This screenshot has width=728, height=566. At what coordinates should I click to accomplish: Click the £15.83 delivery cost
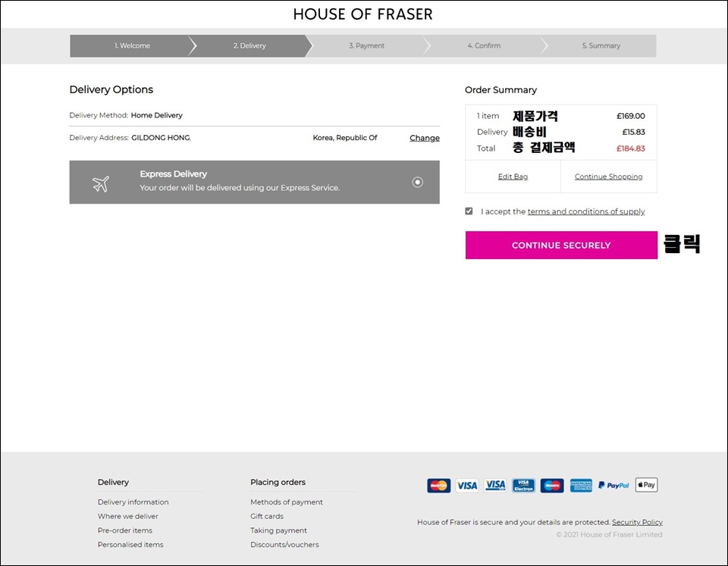(633, 132)
